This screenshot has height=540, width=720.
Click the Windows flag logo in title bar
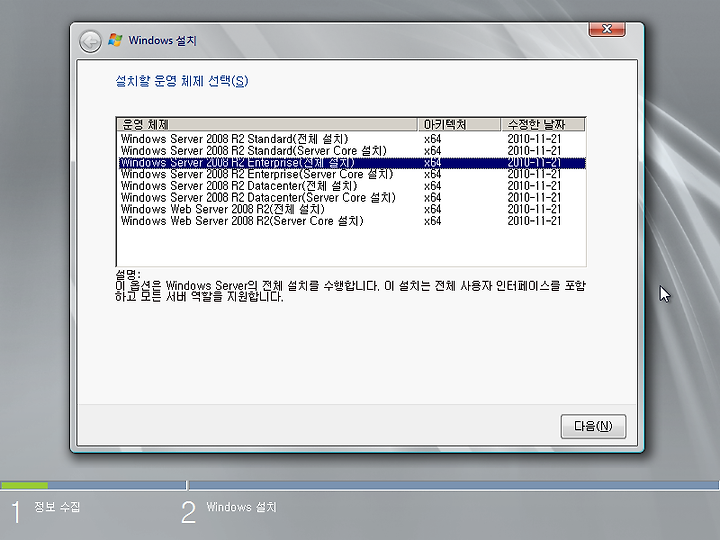(115, 40)
